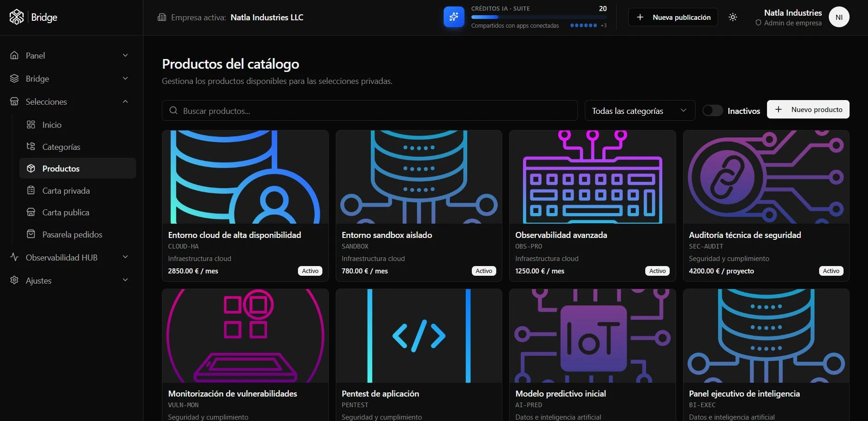Viewport: 868px width, 421px height.
Task: Click the Activo badge on OBS-PRO card
Action: [658, 271]
